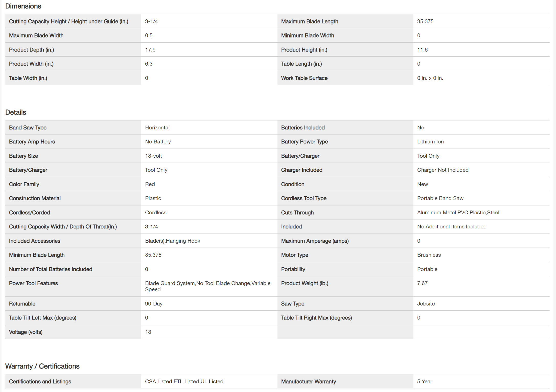Viewport: 556px width, 392px height.
Task: Click the Dimensions section heading
Action: click(x=23, y=6)
